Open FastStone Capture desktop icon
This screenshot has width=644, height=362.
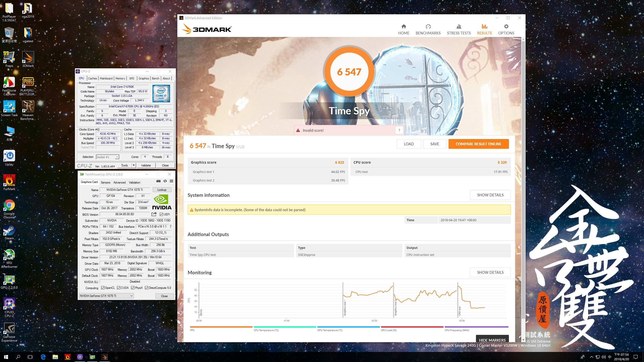coord(9,86)
